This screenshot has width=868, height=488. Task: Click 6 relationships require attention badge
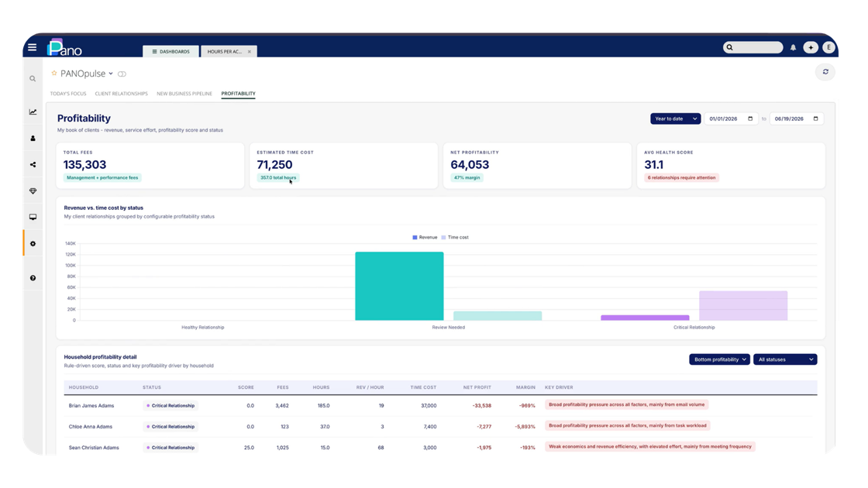(x=681, y=177)
